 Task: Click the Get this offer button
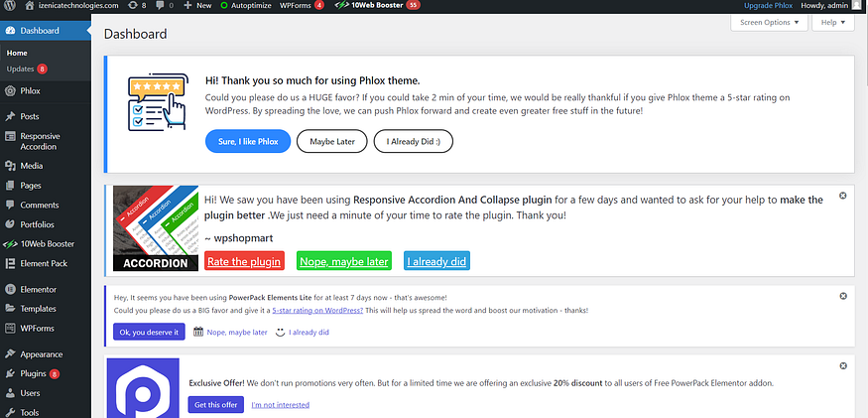click(x=216, y=405)
